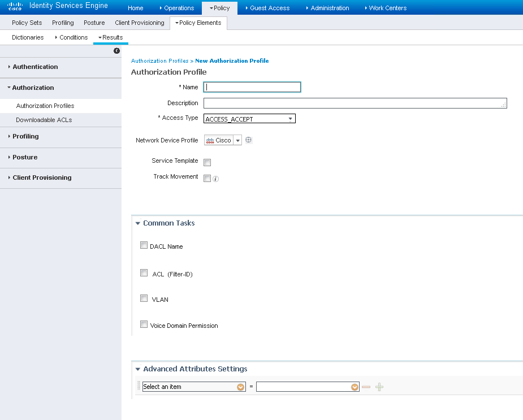The width and height of the screenshot is (523, 420).
Task: Focus the Name input field
Action: click(252, 87)
